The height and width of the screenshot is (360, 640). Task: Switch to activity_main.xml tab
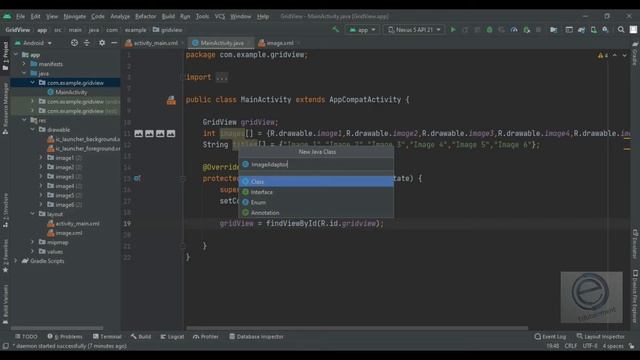(156, 43)
